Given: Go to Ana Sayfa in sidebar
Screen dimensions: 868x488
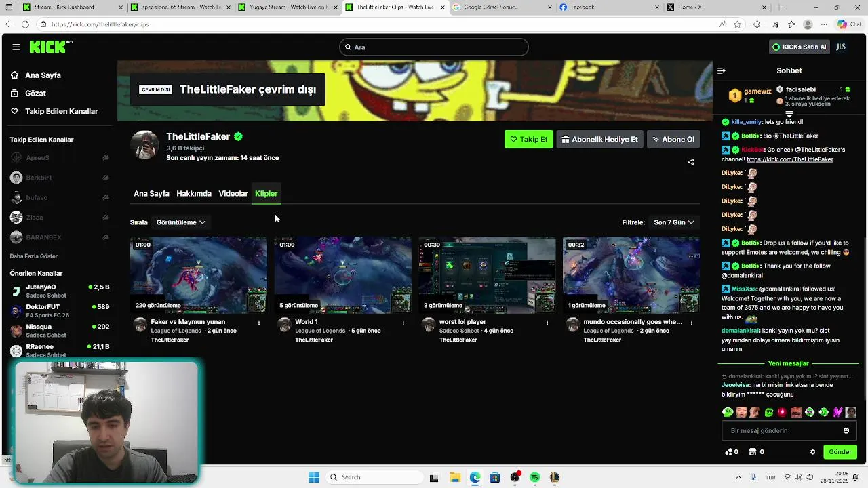Looking at the screenshot, I should click(x=43, y=75).
